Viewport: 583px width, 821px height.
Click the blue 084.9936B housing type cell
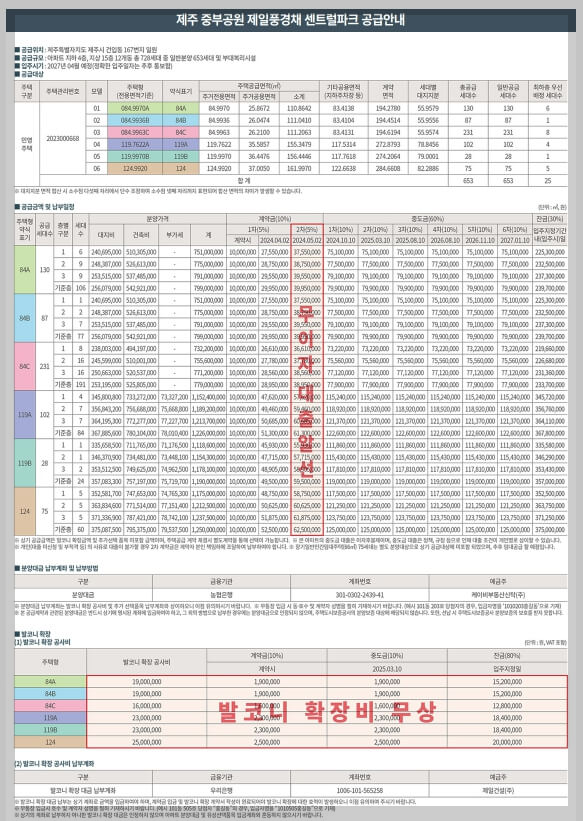tap(135, 120)
